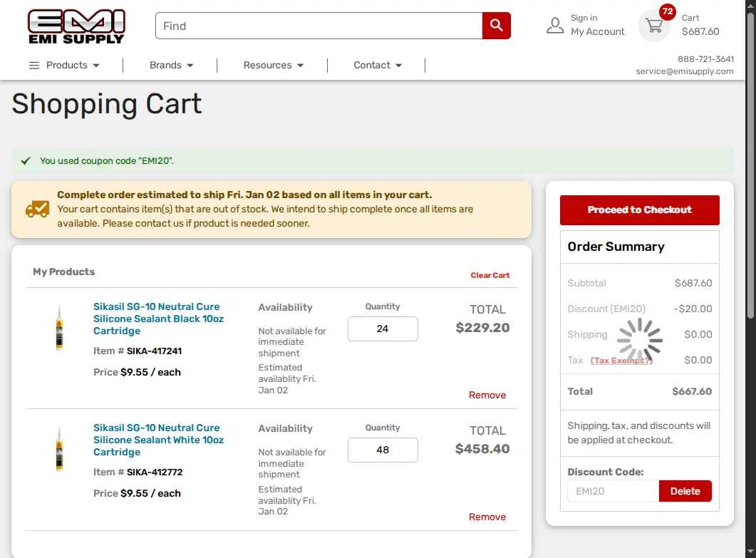
Task: Edit quantity field showing 24
Action: coord(383,329)
